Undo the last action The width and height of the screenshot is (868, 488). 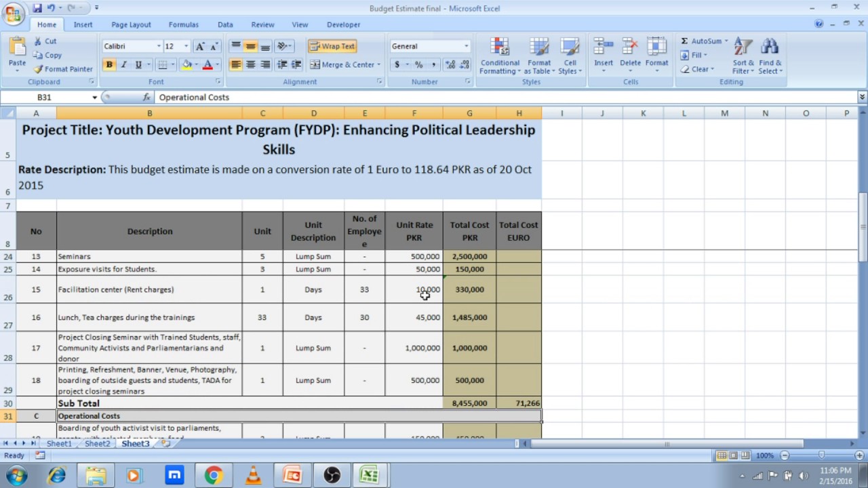pos(51,8)
